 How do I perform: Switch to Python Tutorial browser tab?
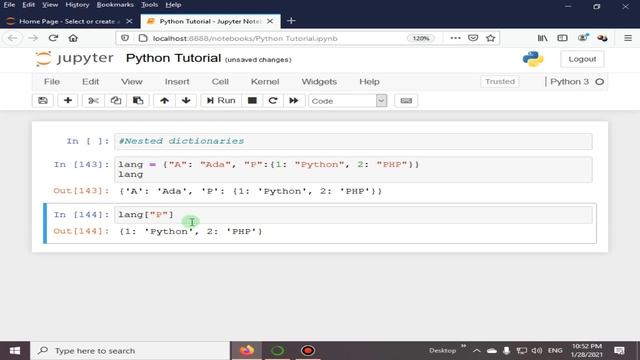point(210,21)
